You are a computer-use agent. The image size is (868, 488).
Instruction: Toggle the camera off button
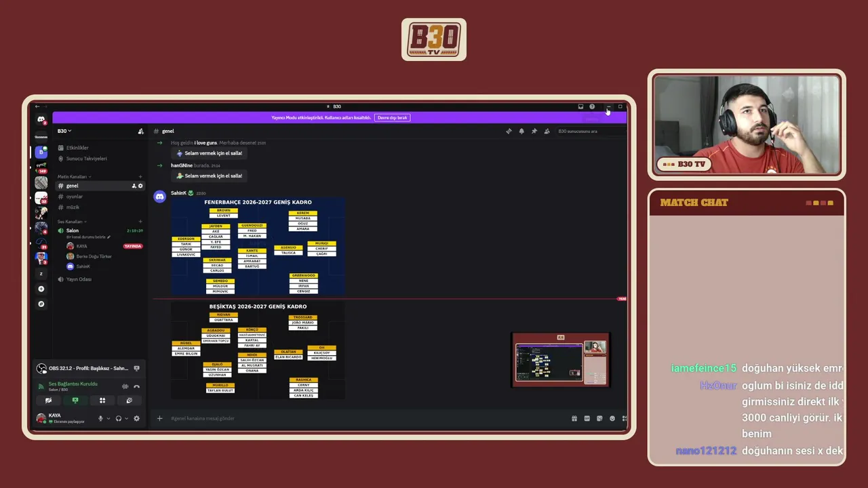[x=49, y=401]
